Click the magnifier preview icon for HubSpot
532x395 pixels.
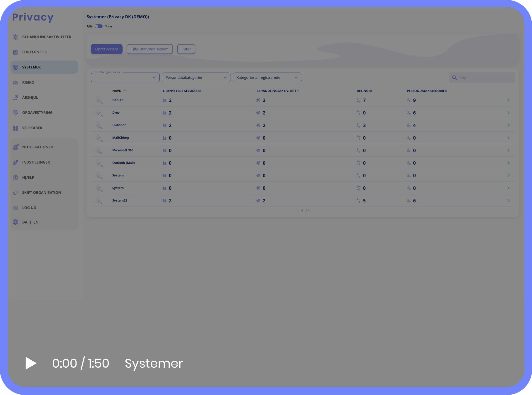pos(99,125)
